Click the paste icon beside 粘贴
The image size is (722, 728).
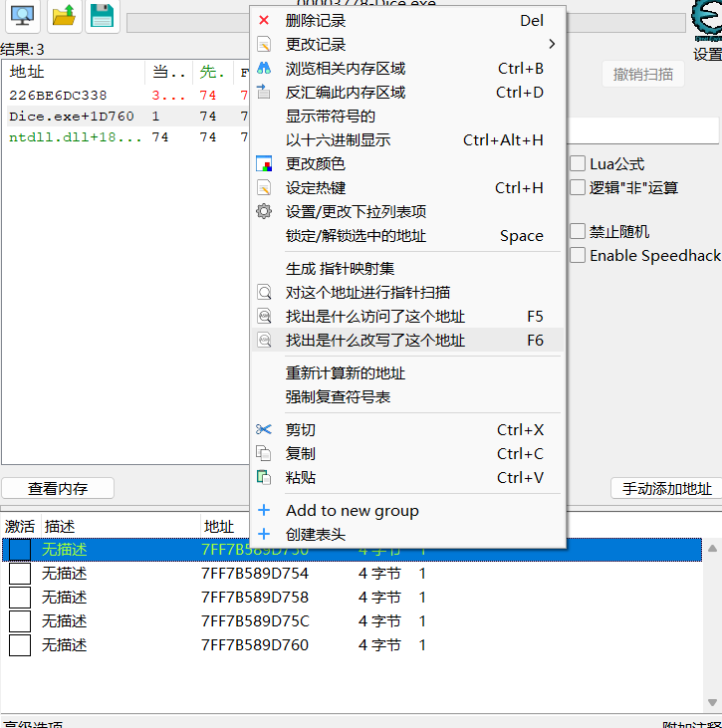pos(264,477)
